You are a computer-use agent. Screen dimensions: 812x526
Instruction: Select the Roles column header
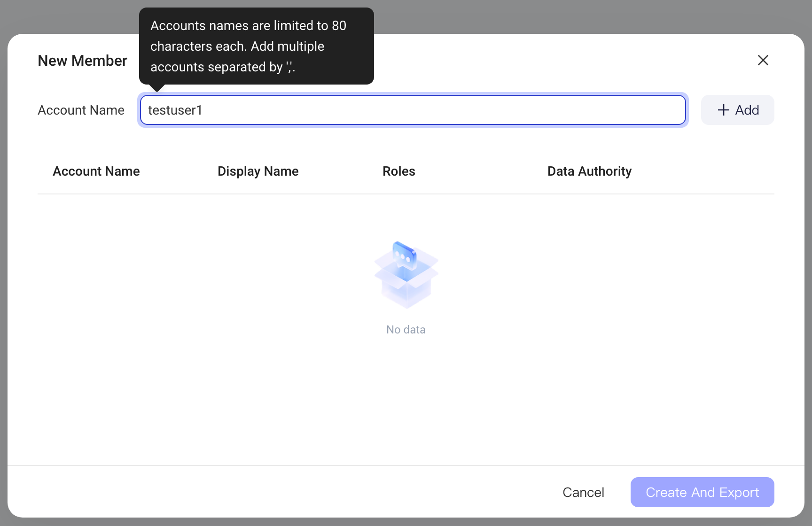399,171
